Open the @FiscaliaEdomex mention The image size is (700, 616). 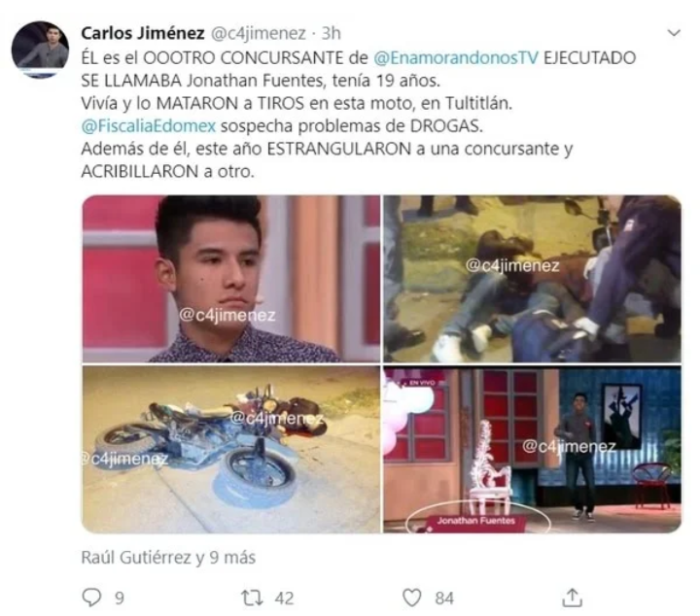[149, 126]
